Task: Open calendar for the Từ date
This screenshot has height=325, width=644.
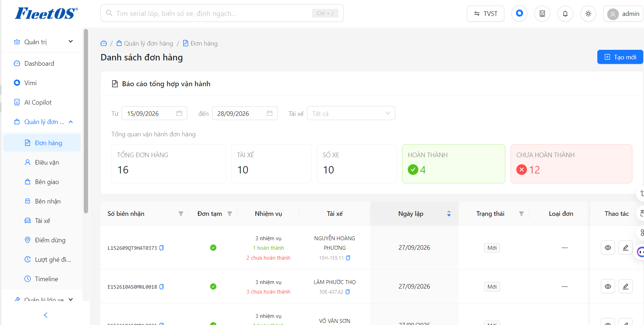Action: pyautogui.click(x=179, y=113)
